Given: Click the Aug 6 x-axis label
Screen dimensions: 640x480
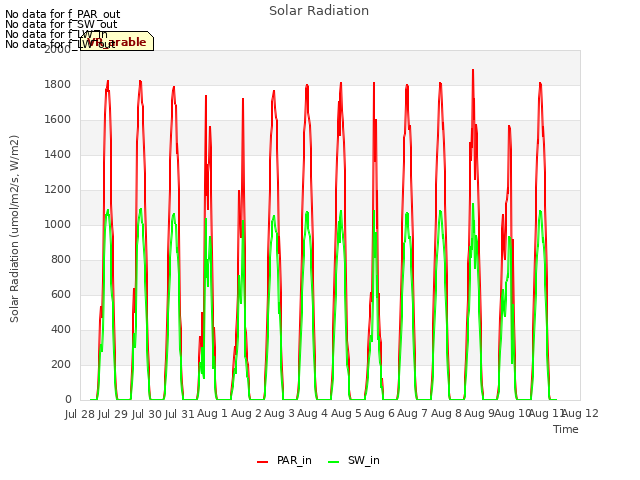Looking at the screenshot, I should (x=379, y=413).
